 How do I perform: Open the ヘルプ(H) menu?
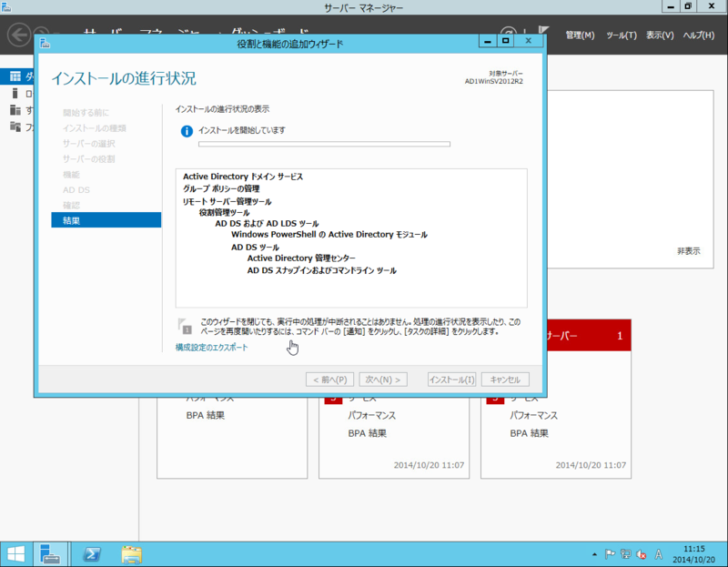[x=698, y=35]
